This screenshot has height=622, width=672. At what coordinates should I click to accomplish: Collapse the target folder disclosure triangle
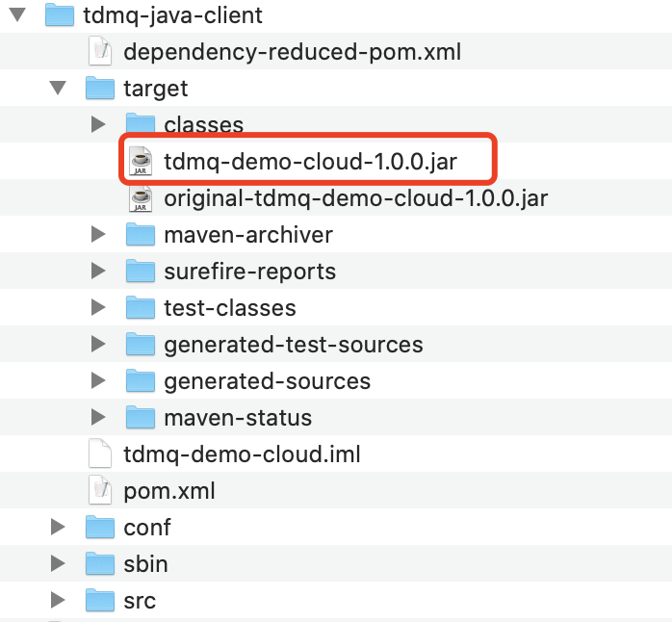[58, 88]
